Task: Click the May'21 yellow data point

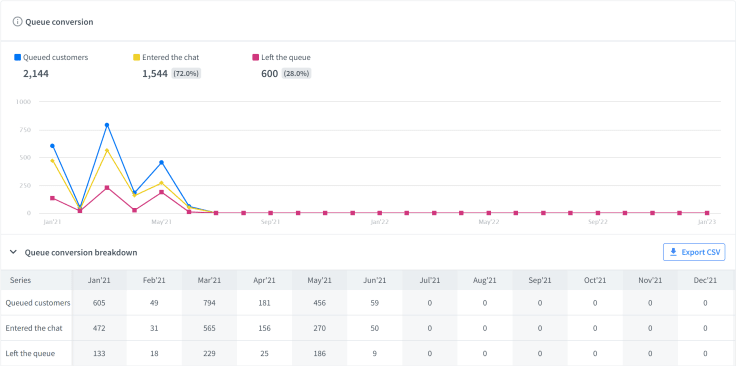Action: pos(161,183)
